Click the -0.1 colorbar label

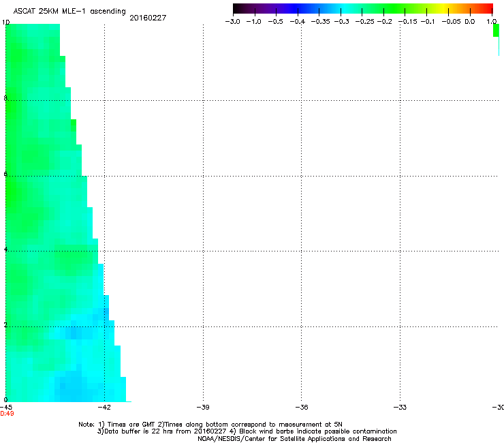(x=428, y=22)
